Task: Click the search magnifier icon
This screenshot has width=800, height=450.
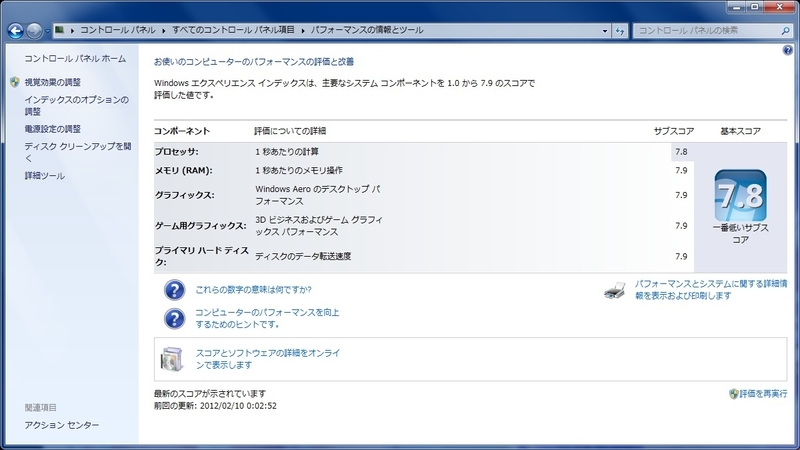Action: click(x=786, y=31)
